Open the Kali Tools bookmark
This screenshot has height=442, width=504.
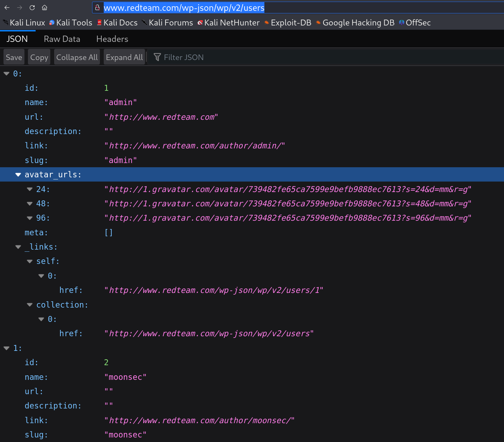click(71, 23)
